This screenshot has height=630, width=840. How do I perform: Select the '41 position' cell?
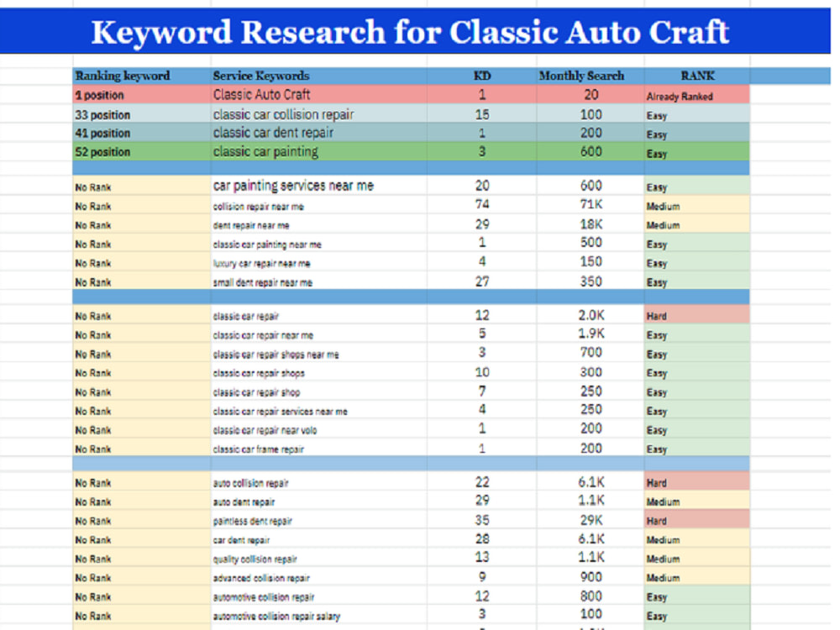tap(142, 133)
